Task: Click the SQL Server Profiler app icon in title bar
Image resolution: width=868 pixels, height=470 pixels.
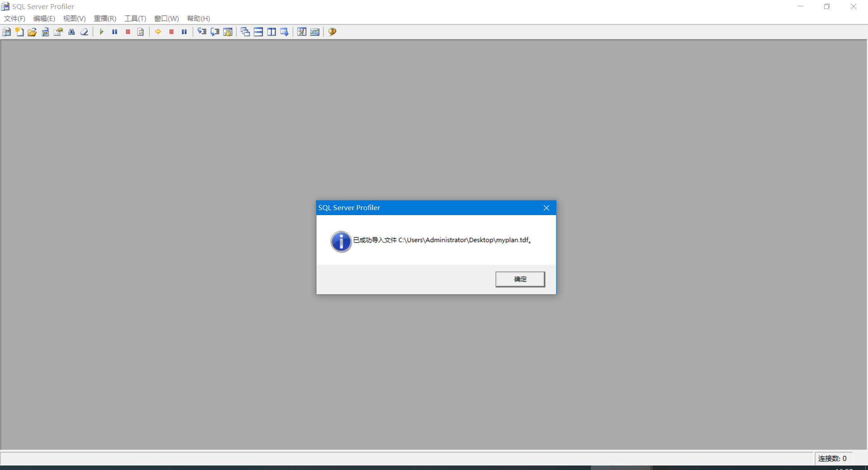Action: point(5,6)
